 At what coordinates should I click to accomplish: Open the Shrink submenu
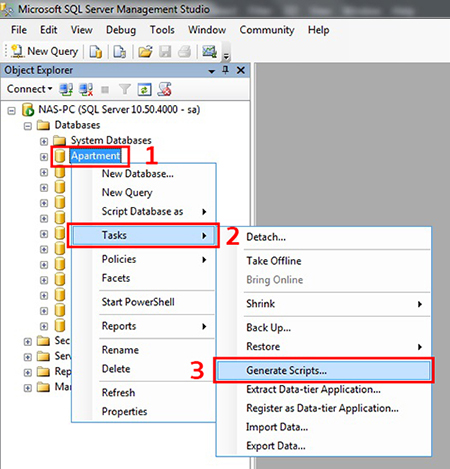click(x=324, y=304)
